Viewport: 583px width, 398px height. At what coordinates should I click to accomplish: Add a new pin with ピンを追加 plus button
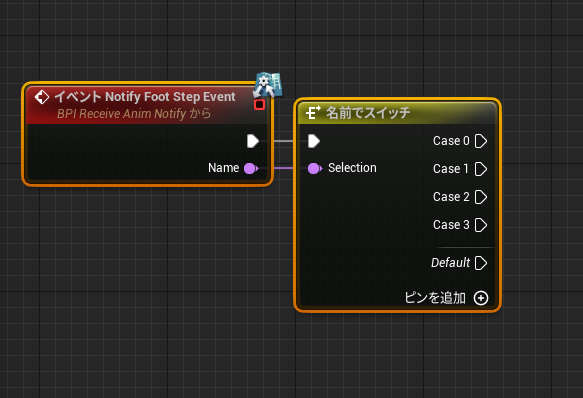pyautogui.click(x=481, y=298)
